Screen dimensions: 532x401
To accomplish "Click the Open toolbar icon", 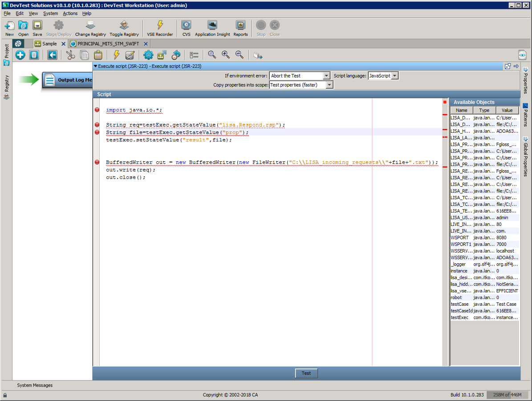I will (23, 28).
